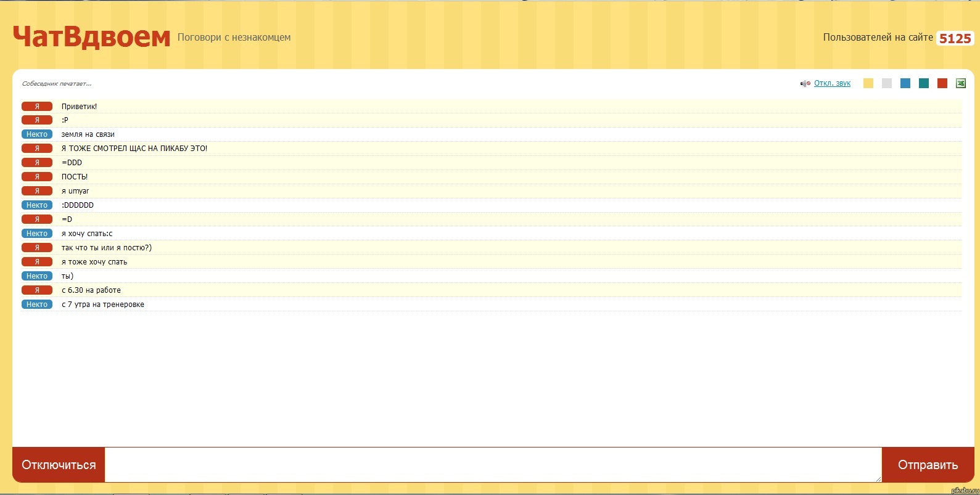Click the Я badge next to 'Приветик!'
Screen dimensions: 980x495
click(37, 107)
